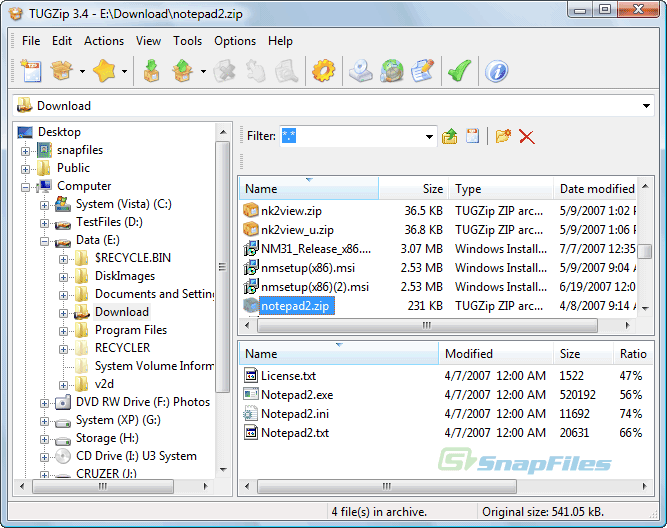The image size is (667, 528).
Task: Open the Favorites star icon
Action: [x=104, y=71]
